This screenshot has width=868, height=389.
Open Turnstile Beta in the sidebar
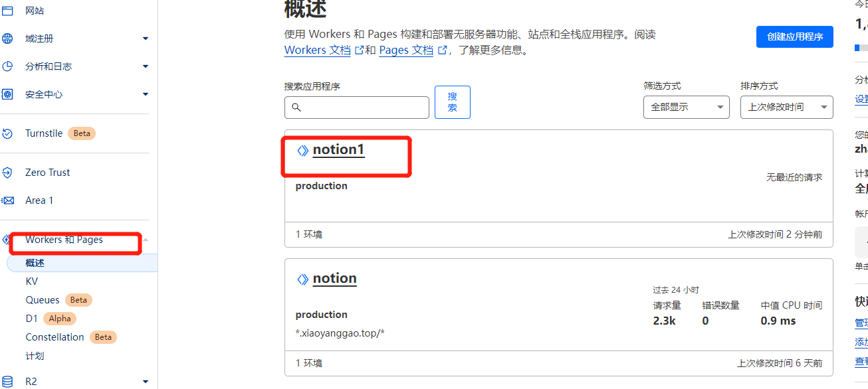pyautogui.click(x=60, y=133)
